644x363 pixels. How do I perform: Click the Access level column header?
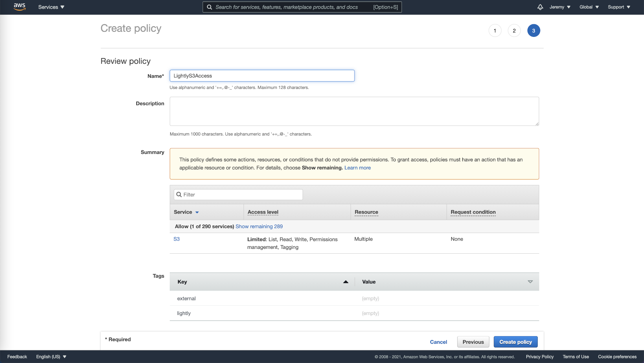click(x=263, y=212)
